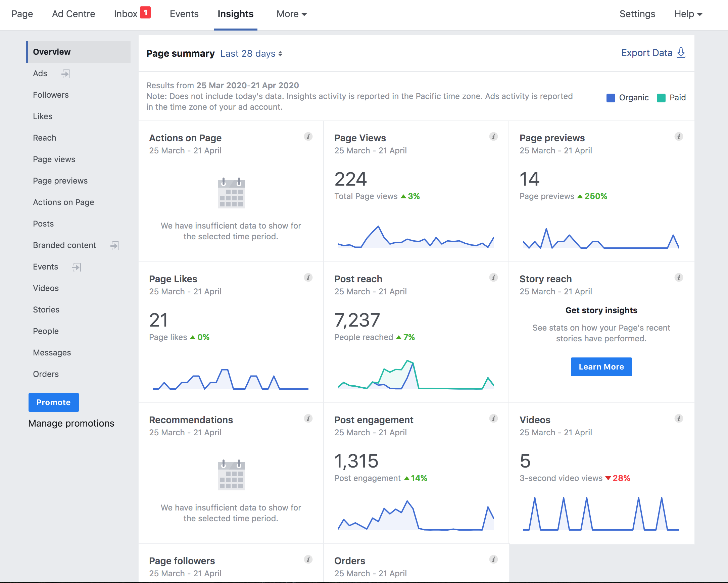The width and height of the screenshot is (728, 583).
Task: Open People in the sidebar
Action: [x=46, y=331]
